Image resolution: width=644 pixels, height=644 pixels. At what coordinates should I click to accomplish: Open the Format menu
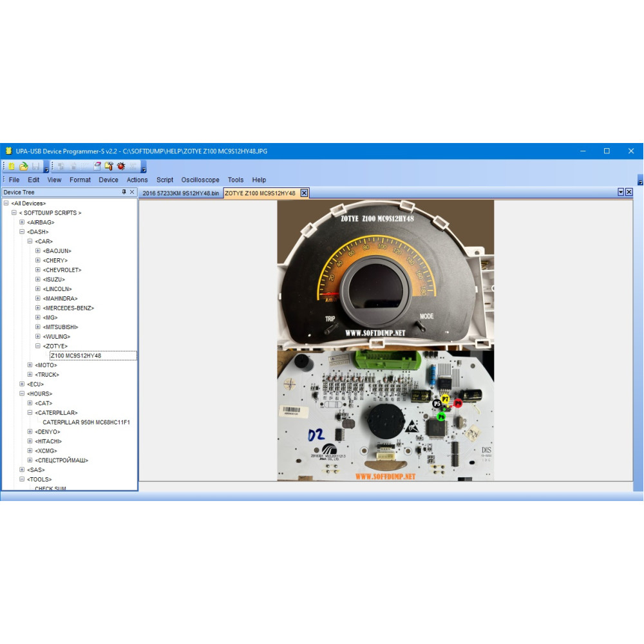pos(80,180)
